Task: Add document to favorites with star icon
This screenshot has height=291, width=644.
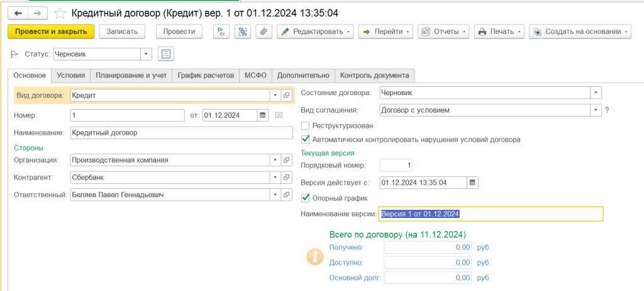Action: pos(60,14)
